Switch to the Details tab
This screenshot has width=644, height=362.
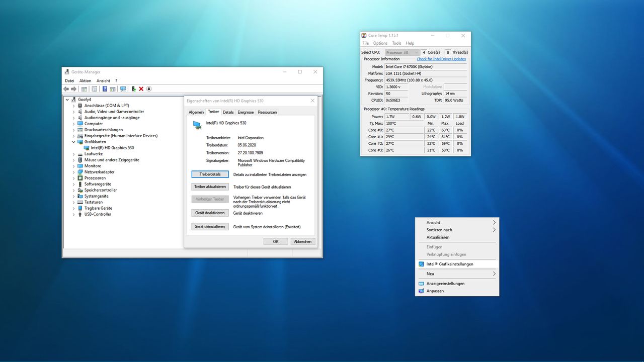pos(228,112)
